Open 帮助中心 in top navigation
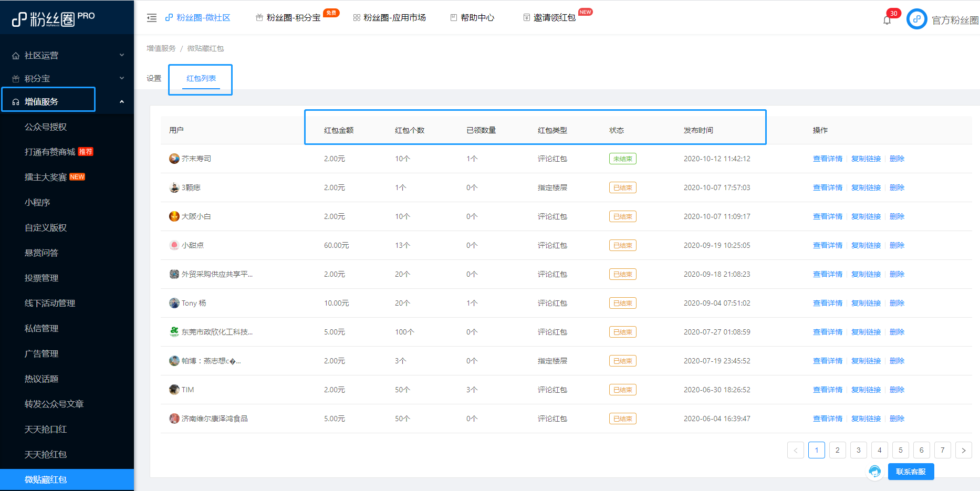 (472, 18)
